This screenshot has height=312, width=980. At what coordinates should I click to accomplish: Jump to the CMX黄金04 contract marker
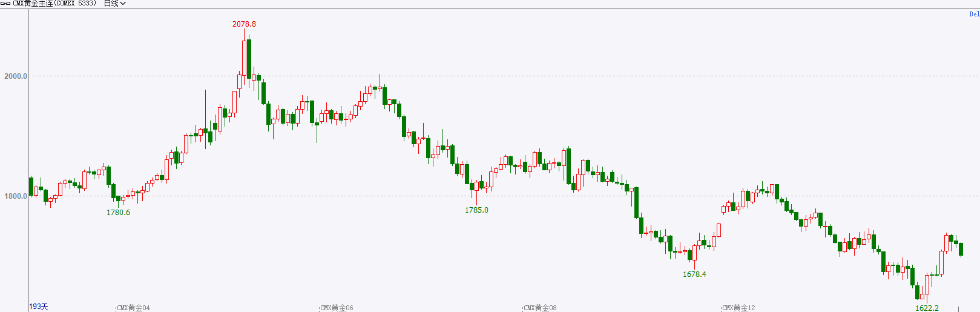point(133,308)
